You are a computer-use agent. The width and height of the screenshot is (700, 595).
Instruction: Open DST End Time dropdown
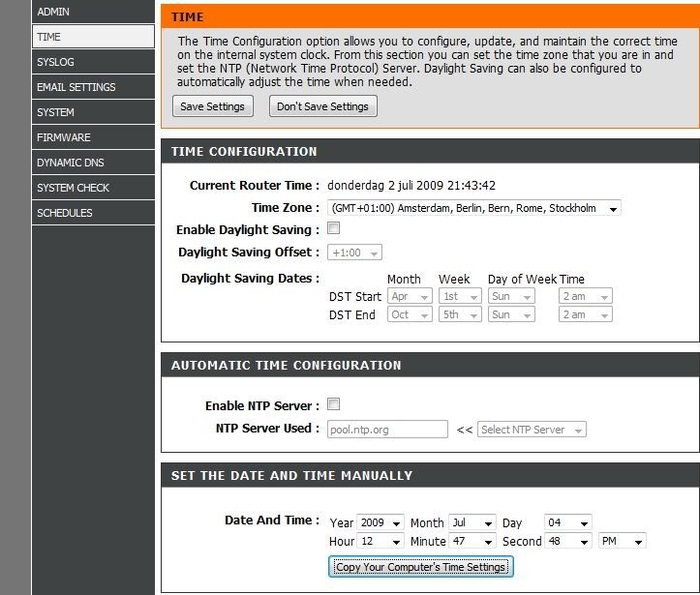point(585,314)
